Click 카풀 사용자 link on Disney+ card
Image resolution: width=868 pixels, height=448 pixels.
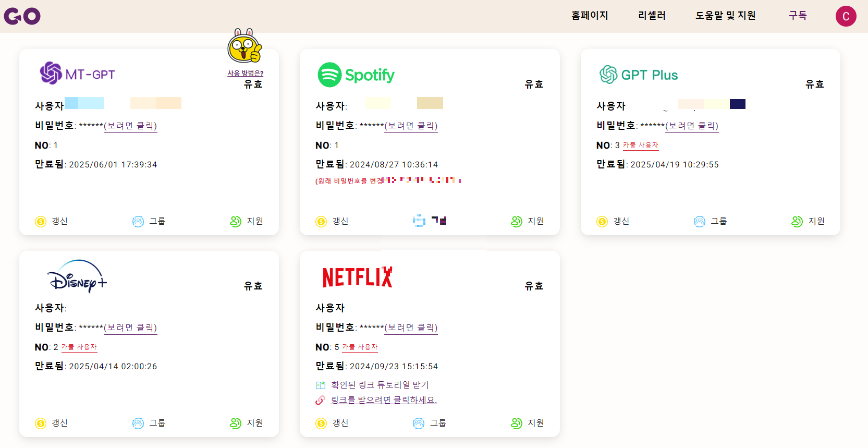[79, 347]
